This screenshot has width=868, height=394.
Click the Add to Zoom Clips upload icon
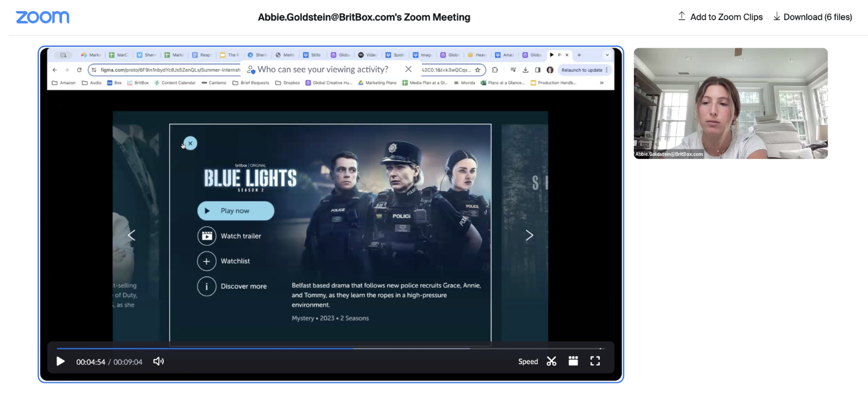[681, 16]
